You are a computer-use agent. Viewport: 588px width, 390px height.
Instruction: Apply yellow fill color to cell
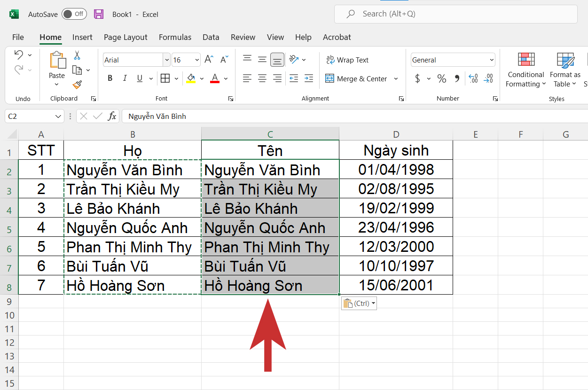[191, 78]
